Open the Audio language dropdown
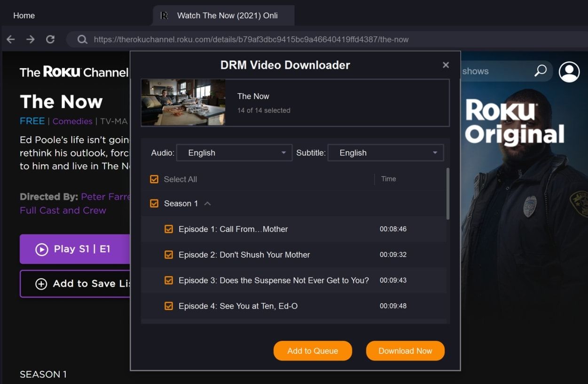This screenshot has width=588, height=384. tap(234, 153)
